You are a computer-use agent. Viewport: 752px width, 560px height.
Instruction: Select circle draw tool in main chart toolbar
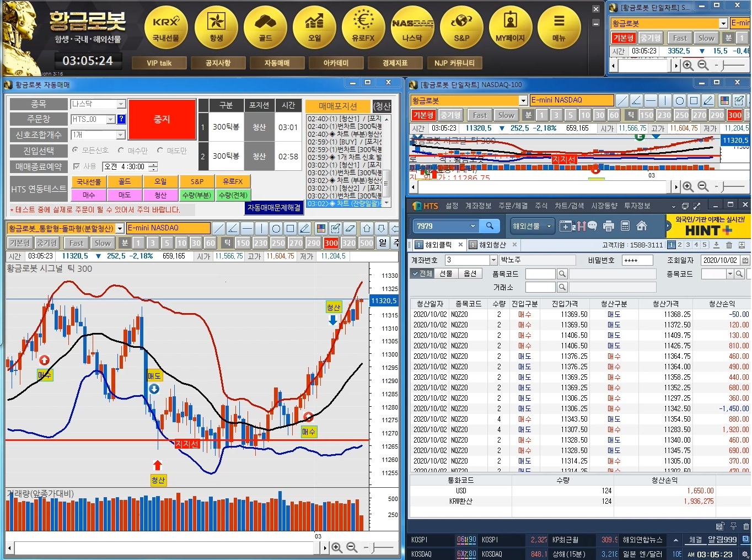pyautogui.click(x=276, y=228)
